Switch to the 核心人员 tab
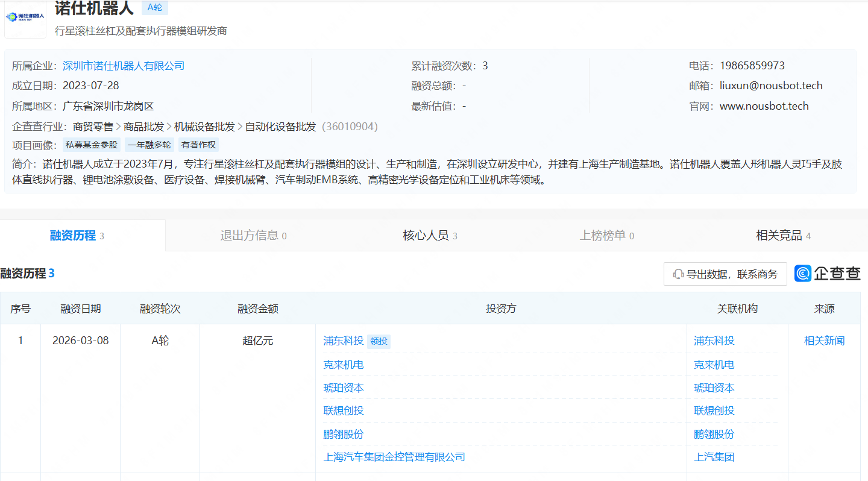This screenshot has height=481, width=868. [426, 236]
